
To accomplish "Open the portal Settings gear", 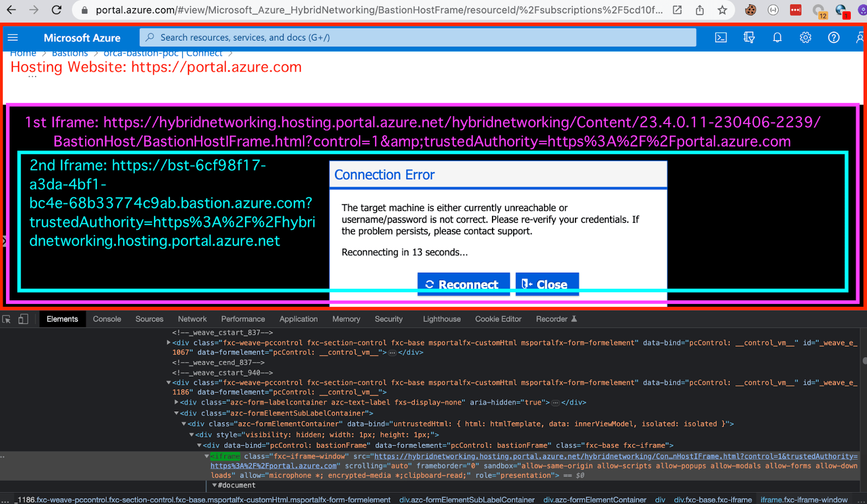I will click(x=805, y=37).
